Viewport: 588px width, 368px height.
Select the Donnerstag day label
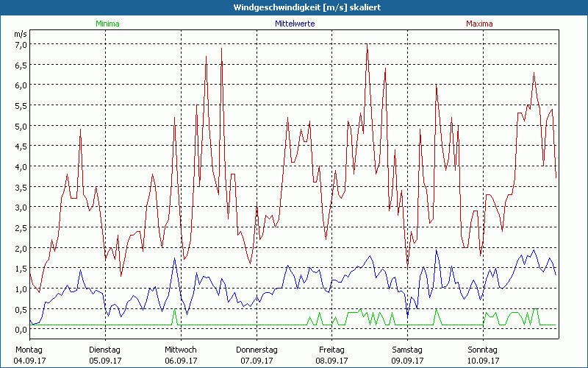pos(257,350)
